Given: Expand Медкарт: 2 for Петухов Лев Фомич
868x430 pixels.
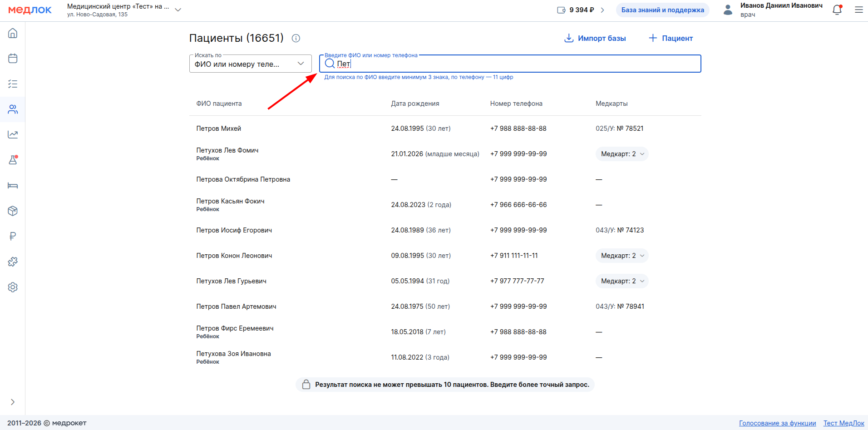Looking at the screenshot, I should (x=621, y=154).
